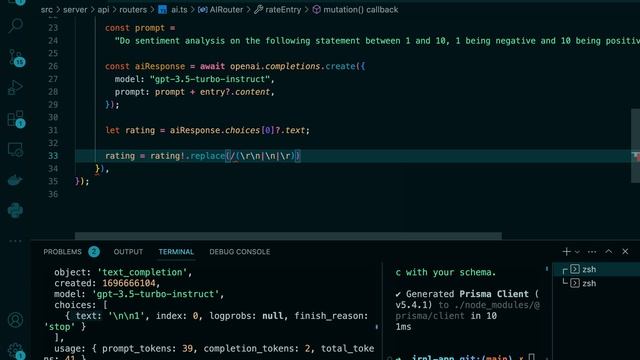Click line number 26 in gutter
Image resolution: width=640 pixels, height=360 pixels.
click(x=53, y=66)
